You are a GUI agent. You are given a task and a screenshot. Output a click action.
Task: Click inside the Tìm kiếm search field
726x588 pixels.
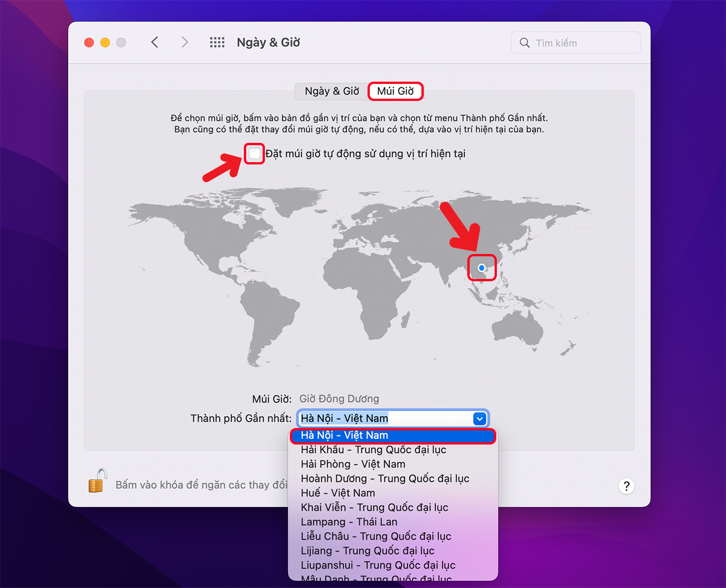coord(576,43)
